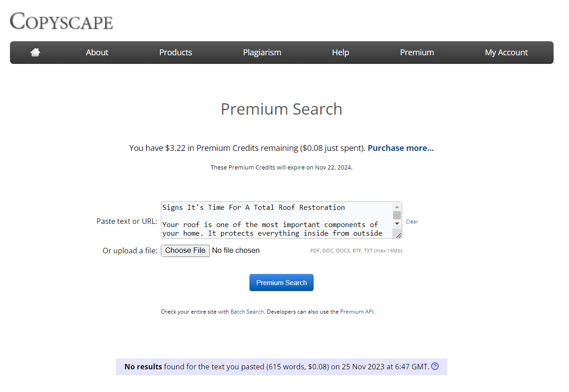This screenshot has width=569, height=392.
Task: Open the About menu
Action: coord(97,53)
